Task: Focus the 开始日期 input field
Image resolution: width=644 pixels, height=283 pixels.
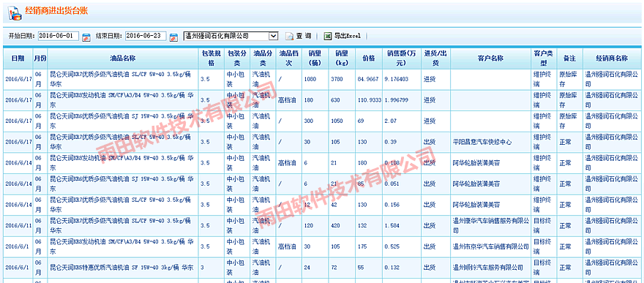Action: click(x=59, y=36)
